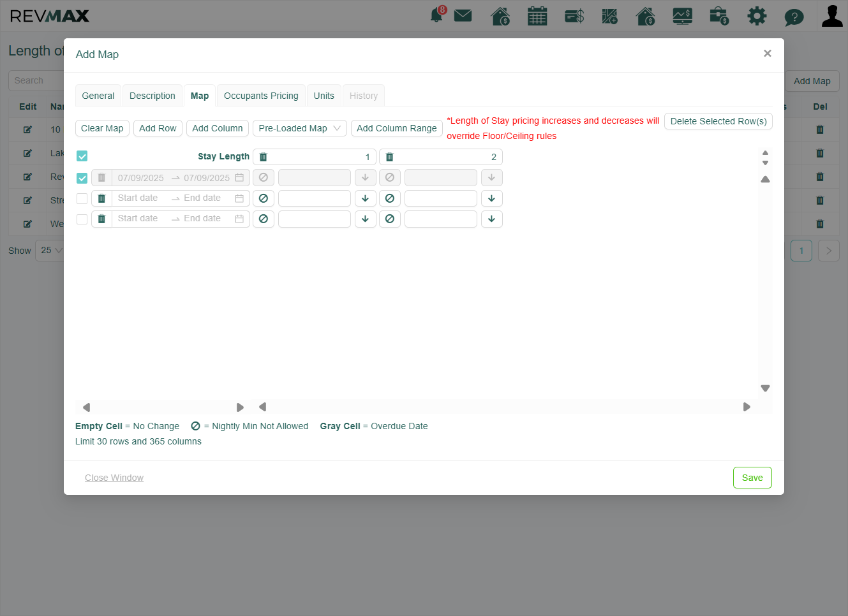Open the notifications bell icon
This screenshot has height=616, width=848.
click(x=437, y=15)
